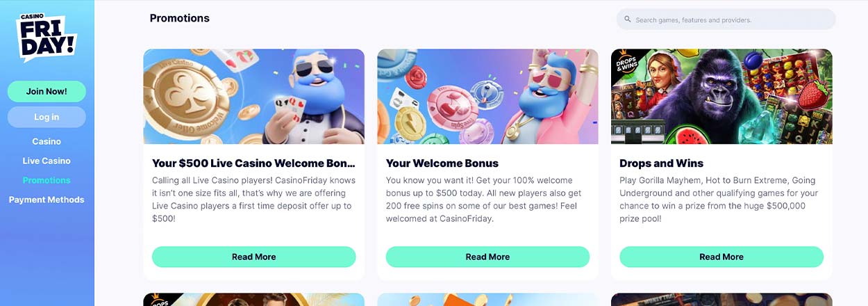The image size is (868, 306).
Task: Select the Promotions menu item
Action: coord(47,180)
